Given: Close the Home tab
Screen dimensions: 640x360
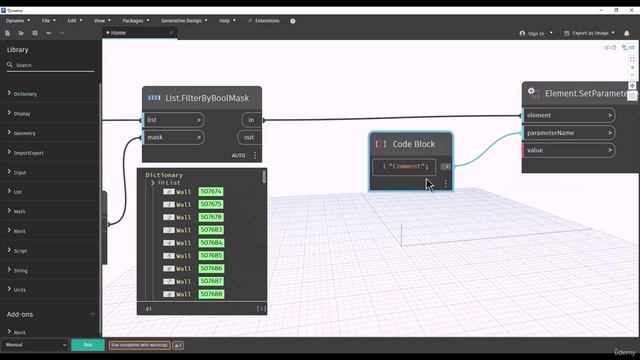Looking at the screenshot, I should coord(171,33).
